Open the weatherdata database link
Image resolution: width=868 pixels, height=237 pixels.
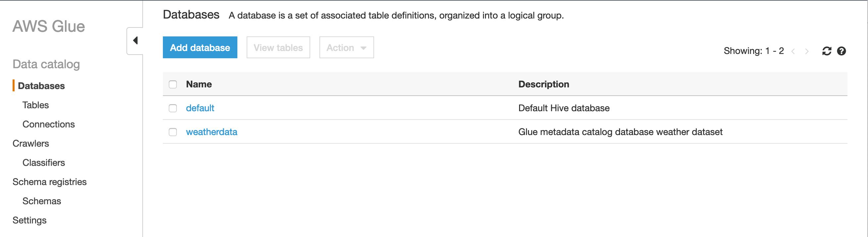tap(211, 132)
